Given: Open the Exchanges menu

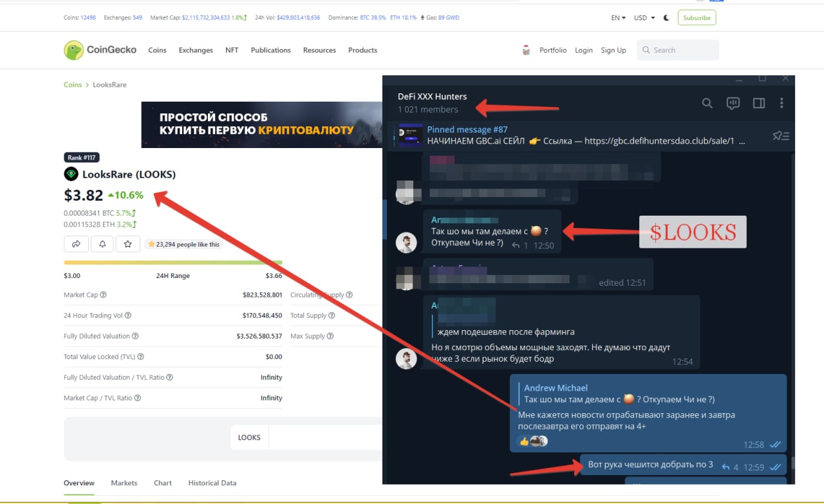Looking at the screenshot, I should click(196, 50).
